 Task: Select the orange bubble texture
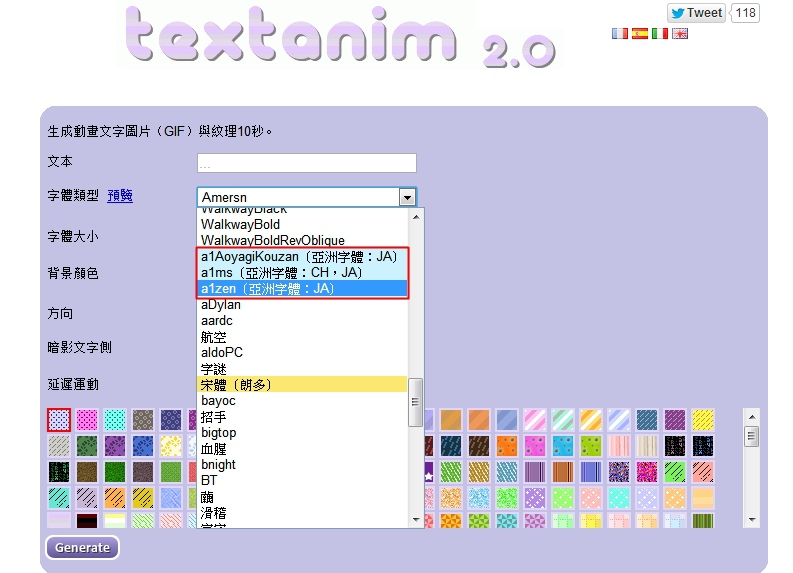coord(507,446)
